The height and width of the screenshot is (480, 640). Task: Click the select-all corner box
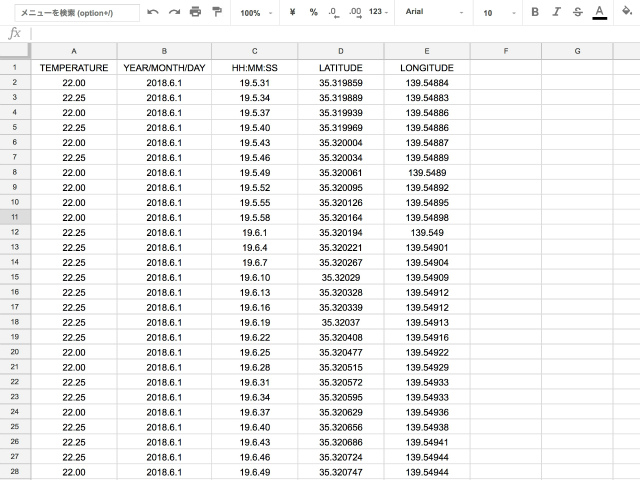point(15,51)
